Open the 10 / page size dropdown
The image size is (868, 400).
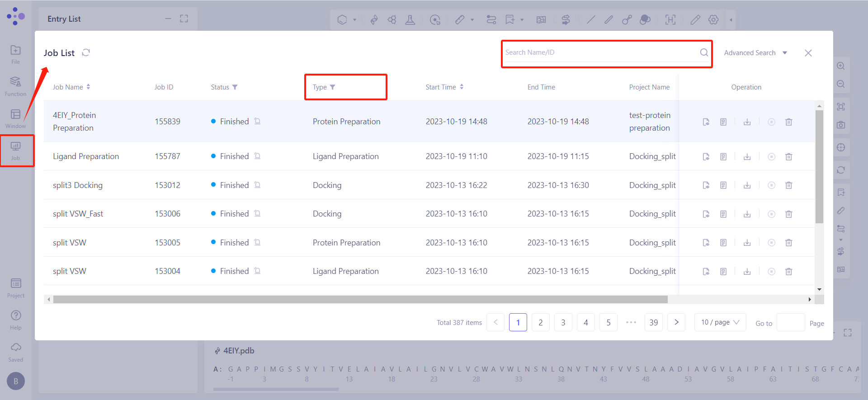pos(720,322)
